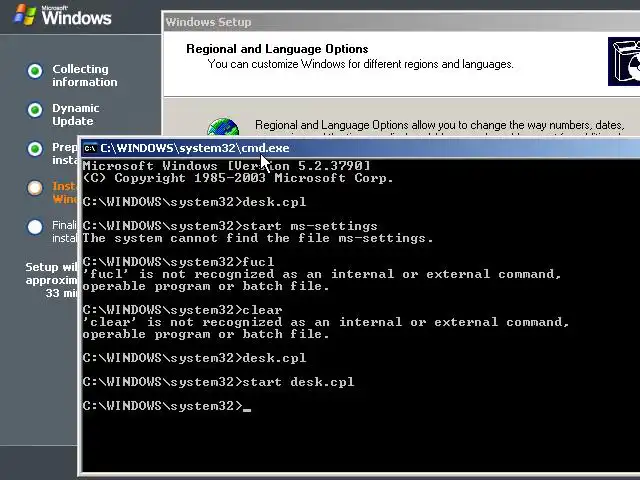Click the 'Collecting information' label
Viewport: 640px width, 480px height.
pyautogui.click(x=84, y=76)
